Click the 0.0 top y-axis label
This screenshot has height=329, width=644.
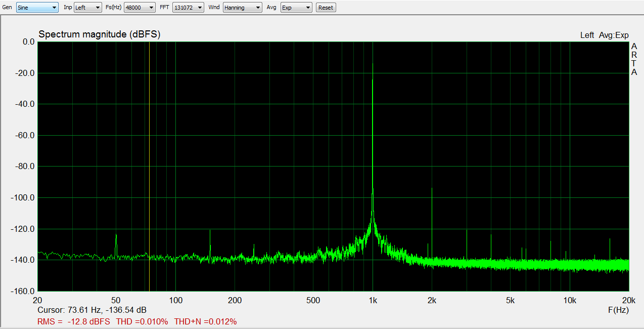point(28,42)
